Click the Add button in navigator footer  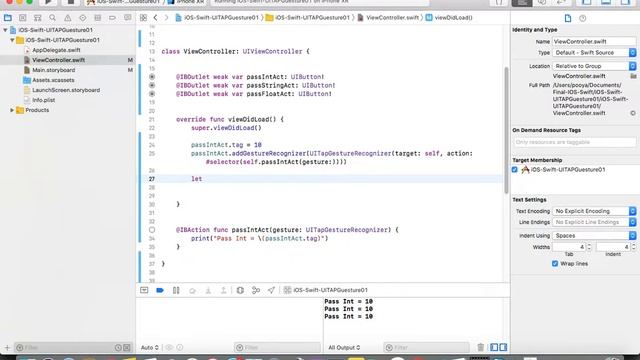(x=7, y=348)
